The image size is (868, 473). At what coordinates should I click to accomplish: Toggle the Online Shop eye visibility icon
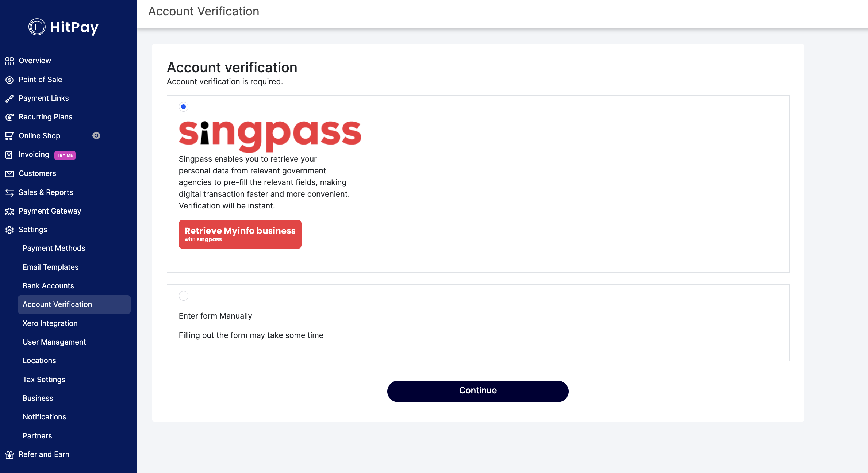point(96,136)
